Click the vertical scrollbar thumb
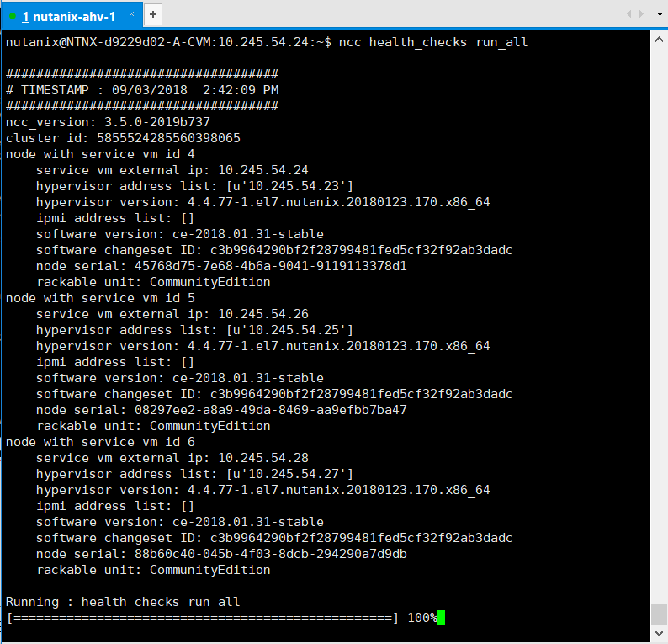 coord(659,614)
